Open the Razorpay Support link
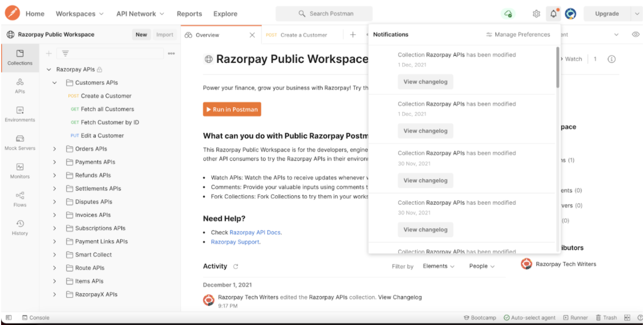 pyautogui.click(x=235, y=242)
